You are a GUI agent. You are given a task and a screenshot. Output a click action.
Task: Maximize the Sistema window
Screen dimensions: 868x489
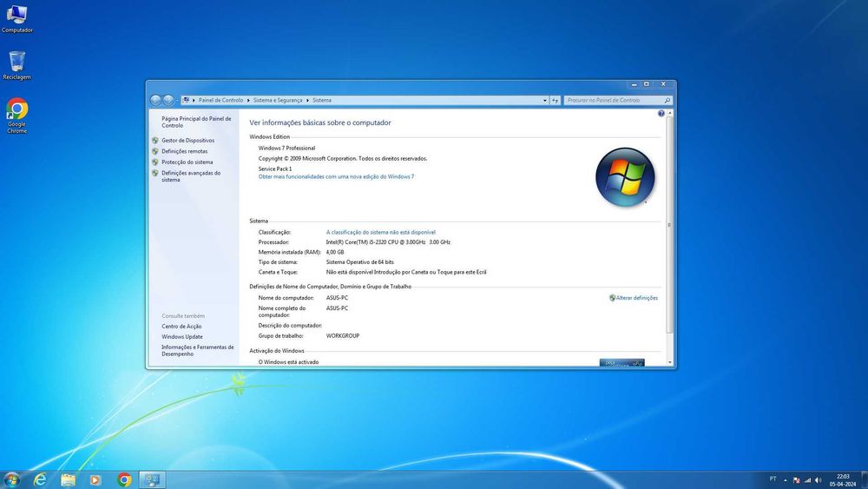coord(646,84)
